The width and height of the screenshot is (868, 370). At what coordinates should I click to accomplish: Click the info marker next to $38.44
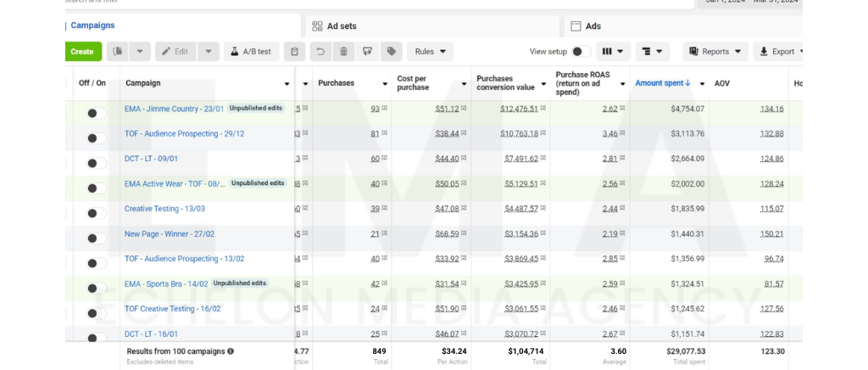tap(464, 133)
